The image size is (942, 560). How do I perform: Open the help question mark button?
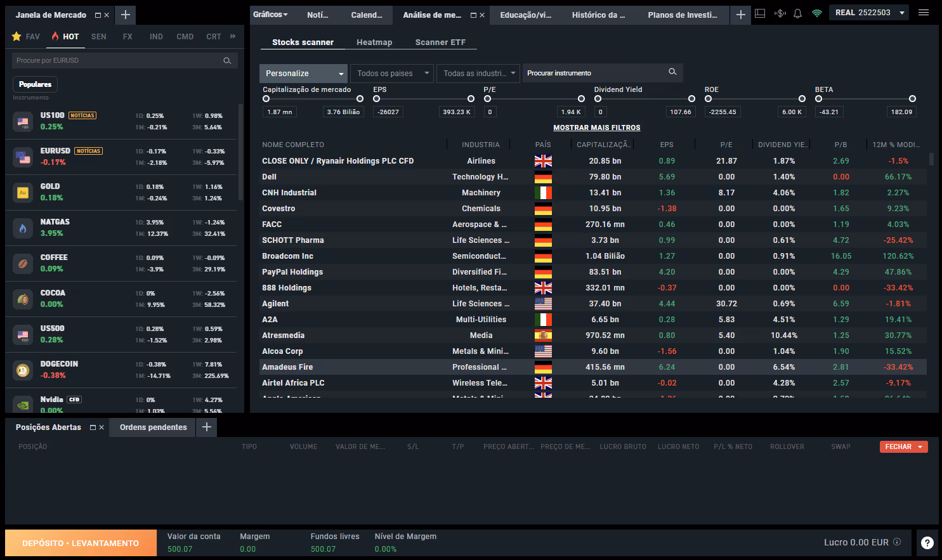click(x=927, y=543)
